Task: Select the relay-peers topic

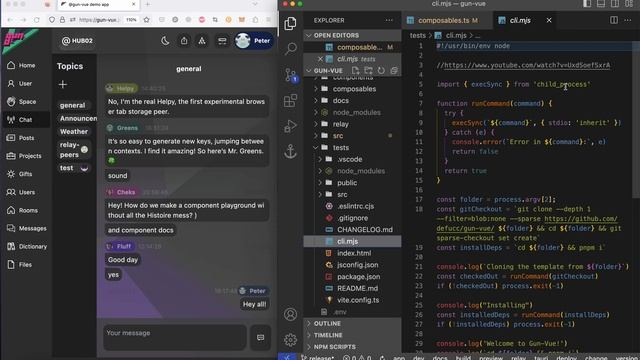Action: pos(74,150)
